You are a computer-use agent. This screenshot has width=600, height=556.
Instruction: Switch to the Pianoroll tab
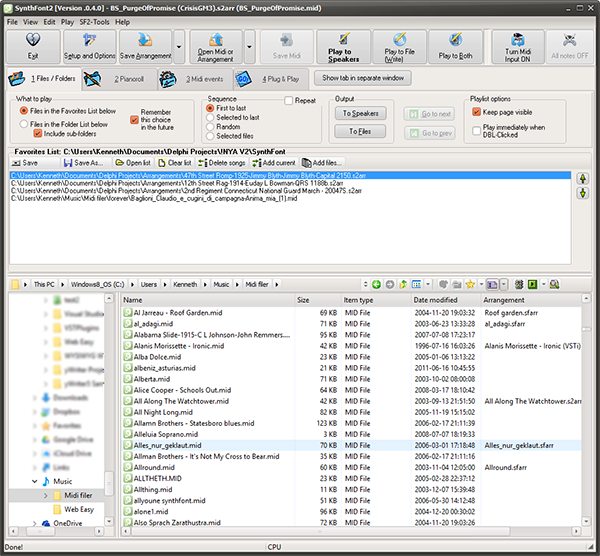click(129, 78)
